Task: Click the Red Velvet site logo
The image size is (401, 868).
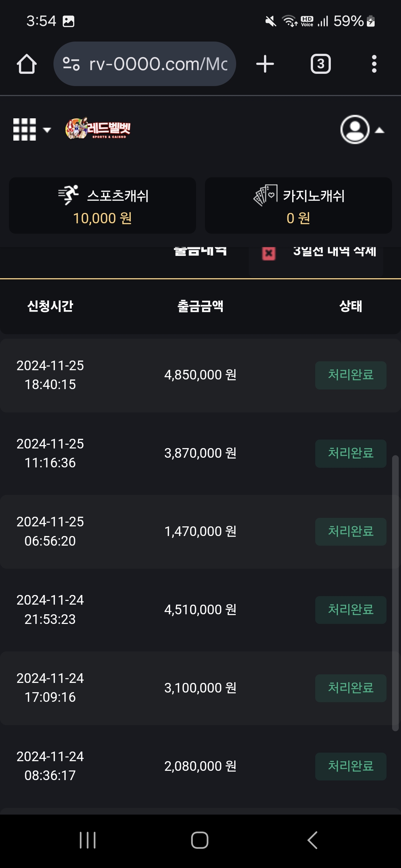Action: pos(98,129)
